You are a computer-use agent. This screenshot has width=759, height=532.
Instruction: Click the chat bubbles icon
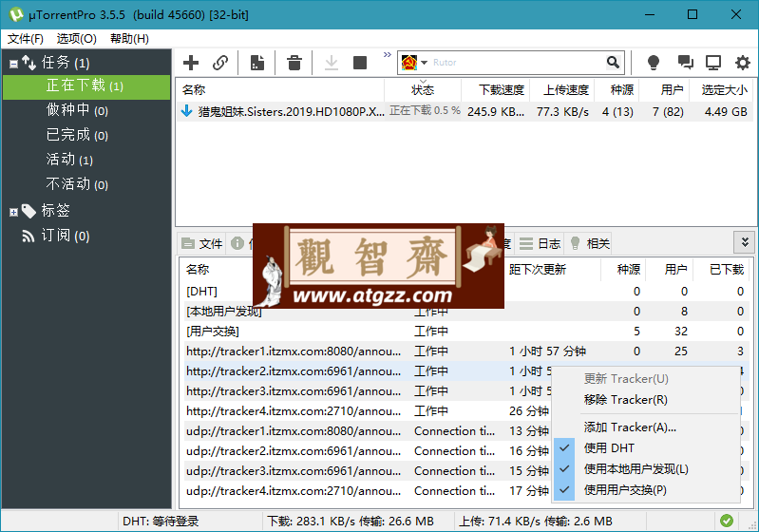coord(685,63)
